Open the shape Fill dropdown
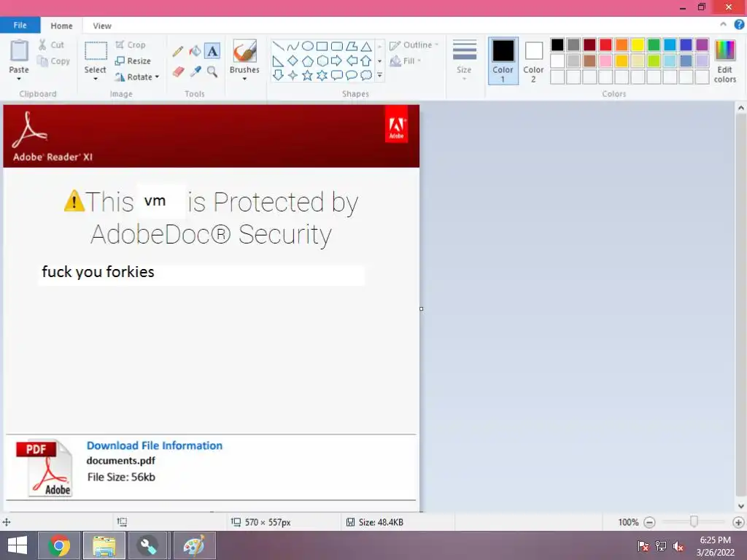747x560 pixels. (406, 61)
